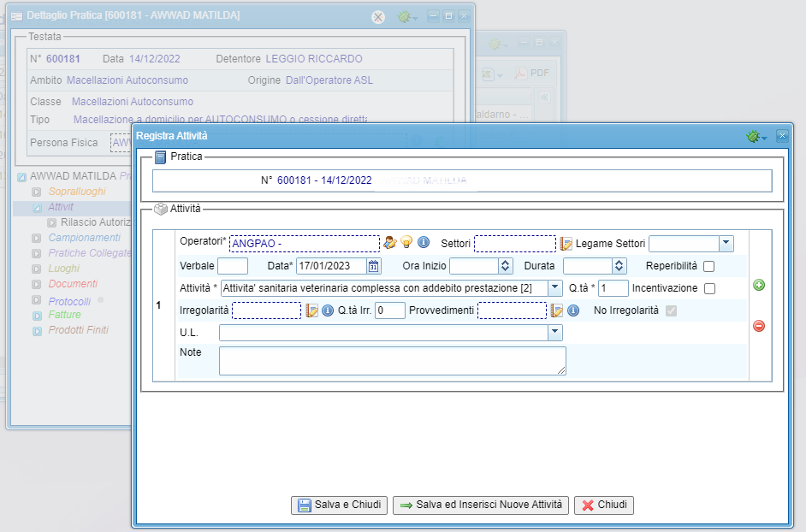Screen dimensions: 806x532
Task: Focus the Provvedimenti input field
Action: point(512,310)
